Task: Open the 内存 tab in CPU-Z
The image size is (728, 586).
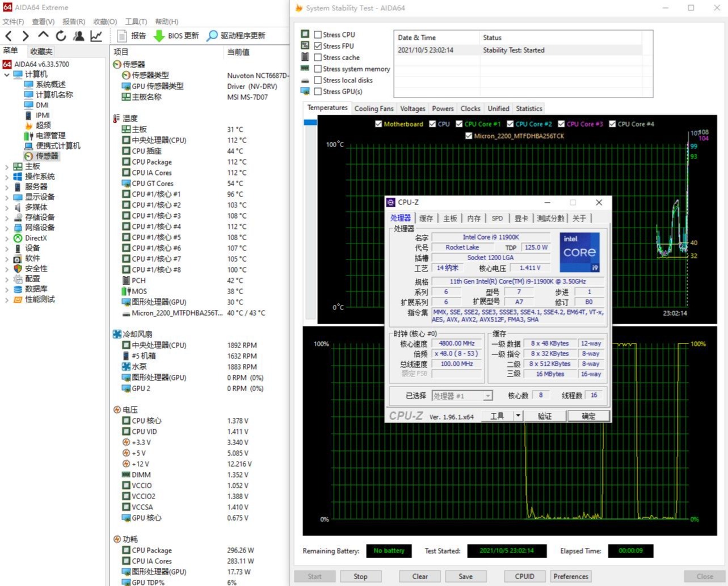Action: (x=474, y=218)
